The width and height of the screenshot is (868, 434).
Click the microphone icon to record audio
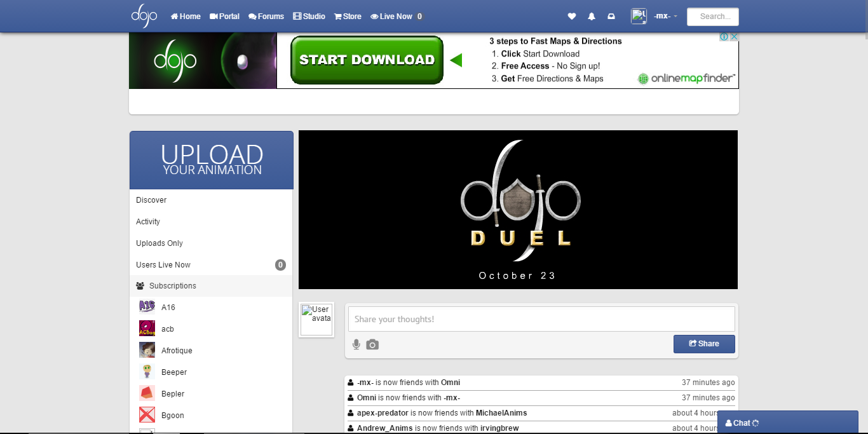[x=356, y=344]
